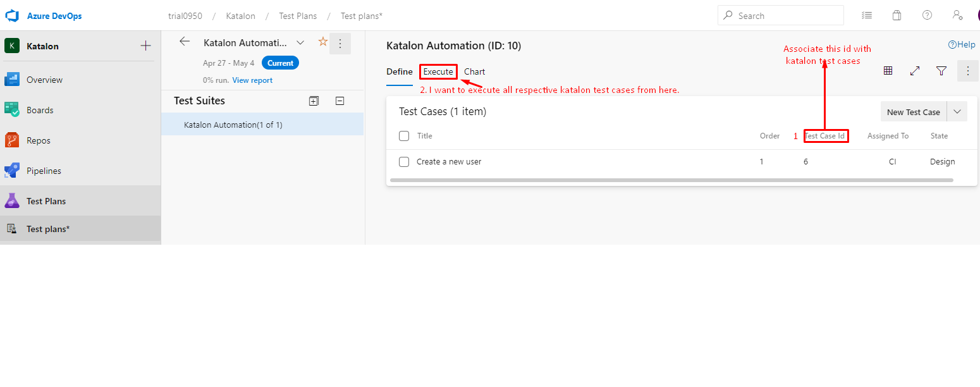The height and width of the screenshot is (387, 980).
Task: Open Repos from the sidebar
Action: coord(39,140)
